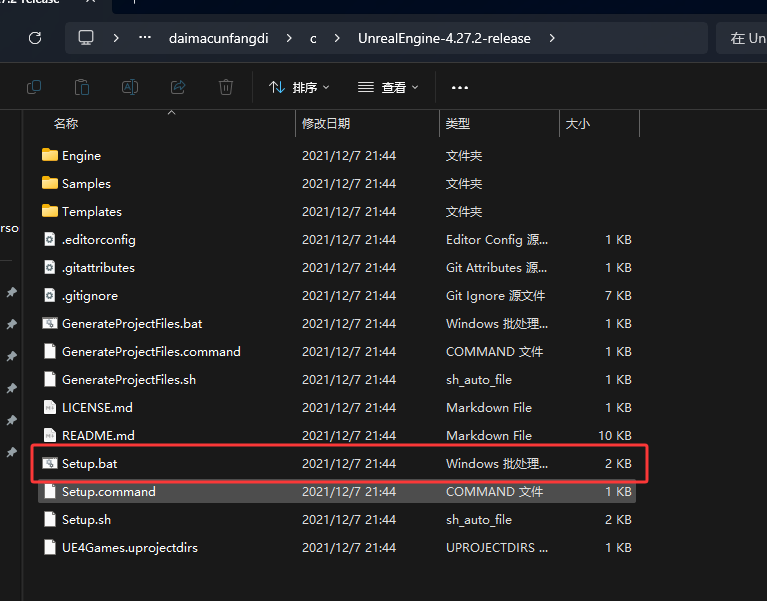Sort by the 修改日期 column header
Image resolution: width=767 pixels, height=601 pixels.
click(x=326, y=124)
